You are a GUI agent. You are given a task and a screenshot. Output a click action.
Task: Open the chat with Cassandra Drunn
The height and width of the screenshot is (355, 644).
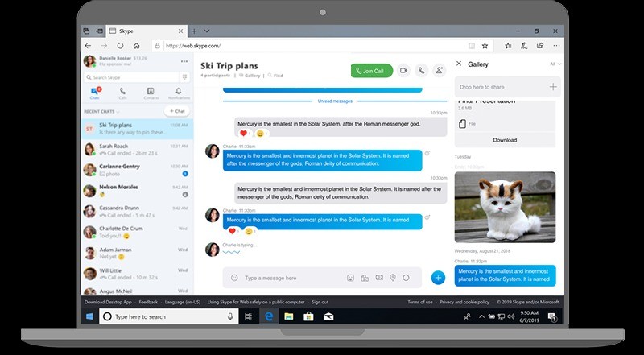(137, 212)
